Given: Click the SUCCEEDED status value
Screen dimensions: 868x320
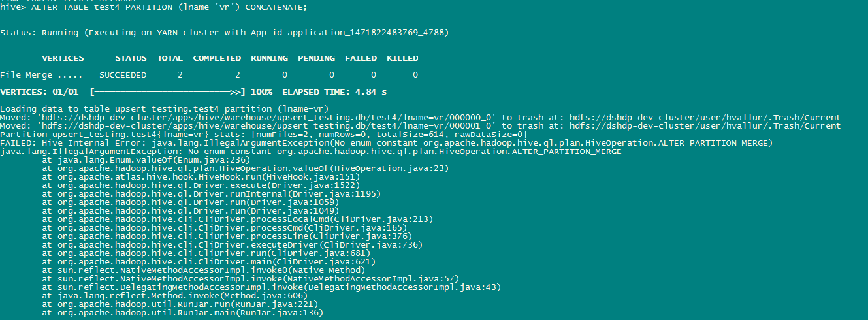Looking at the screenshot, I should (123, 75).
